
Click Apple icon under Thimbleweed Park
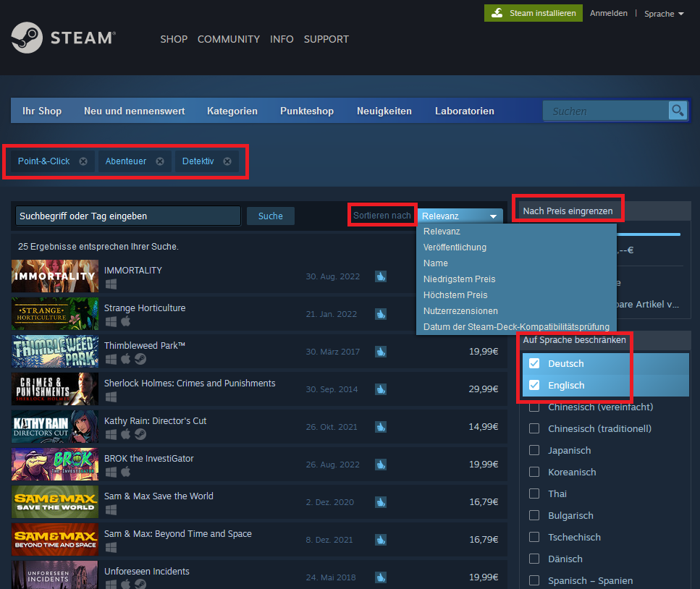(126, 359)
